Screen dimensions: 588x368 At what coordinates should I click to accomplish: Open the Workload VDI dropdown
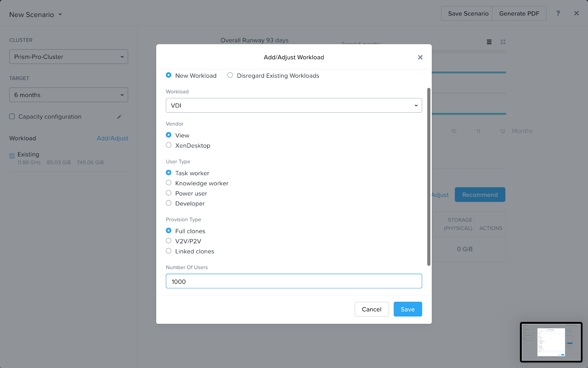(294, 105)
